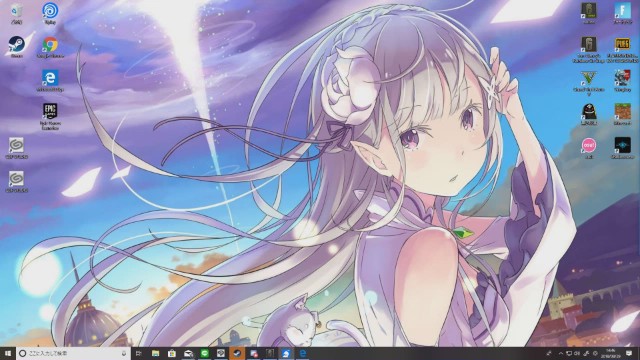Show hidden system tray icons

click(561, 353)
